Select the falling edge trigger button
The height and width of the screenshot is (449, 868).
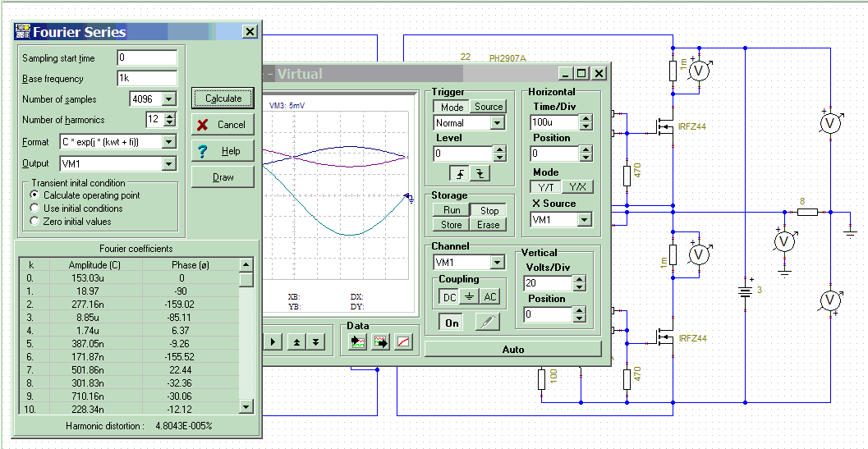point(480,173)
